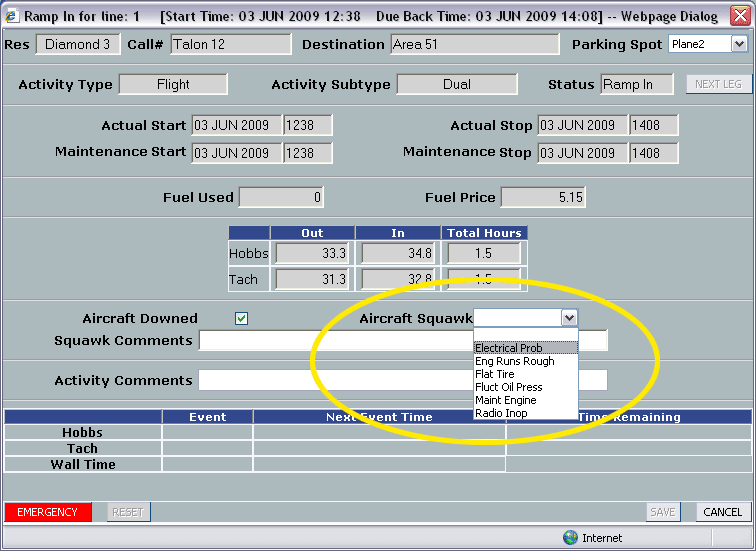Click the Internet zone globe icon
Image resolution: width=756 pixels, height=551 pixels.
pos(570,538)
